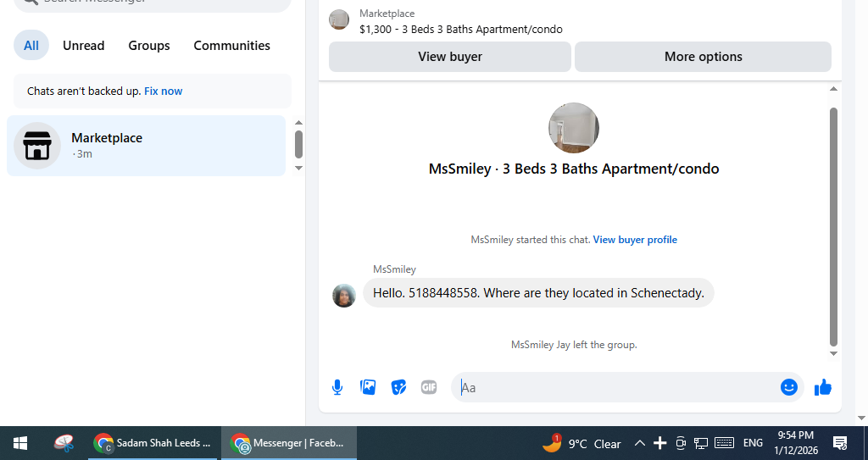Select the All chats filter tab
Image resolution: width=868 pixels, height=460 pixels.
31,46
